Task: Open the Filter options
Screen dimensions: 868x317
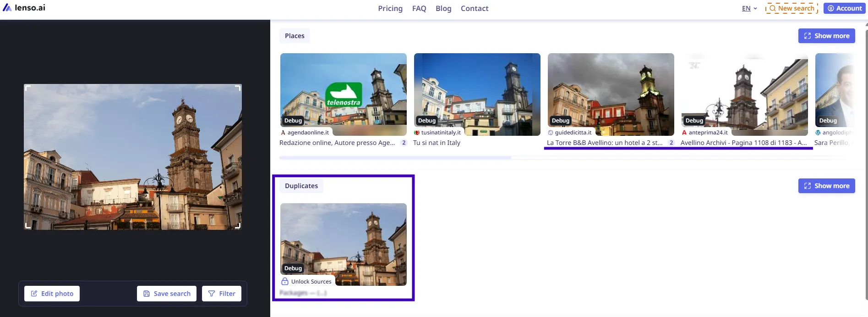Action: coord(222,294)
